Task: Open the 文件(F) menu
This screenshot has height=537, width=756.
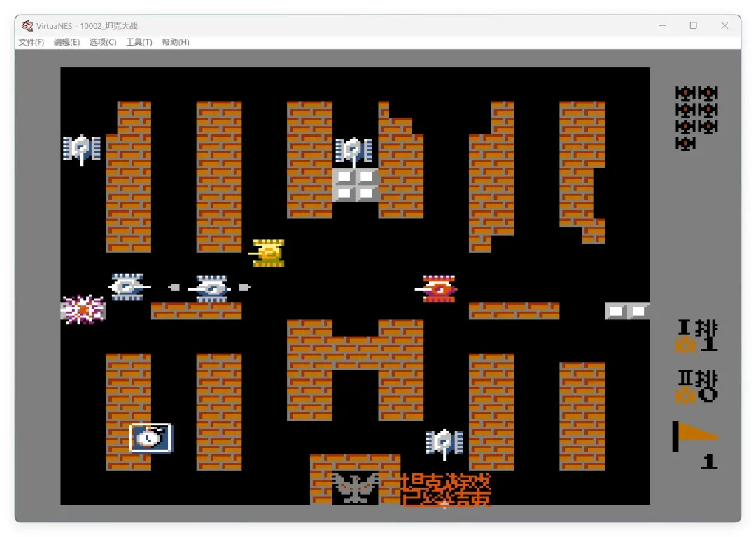Action: pyautogui.click(x=31, y=42)
